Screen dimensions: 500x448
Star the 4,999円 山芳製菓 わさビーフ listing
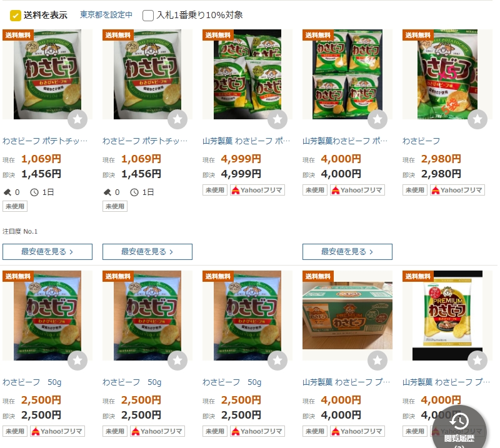coord(277,119)
